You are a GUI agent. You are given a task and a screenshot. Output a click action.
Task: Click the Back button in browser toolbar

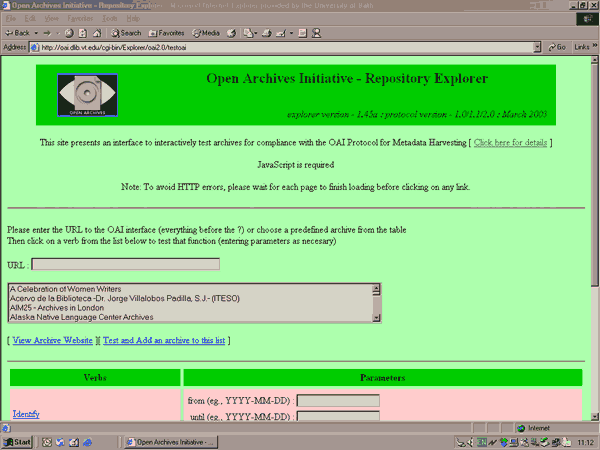(x=17, y=33)
